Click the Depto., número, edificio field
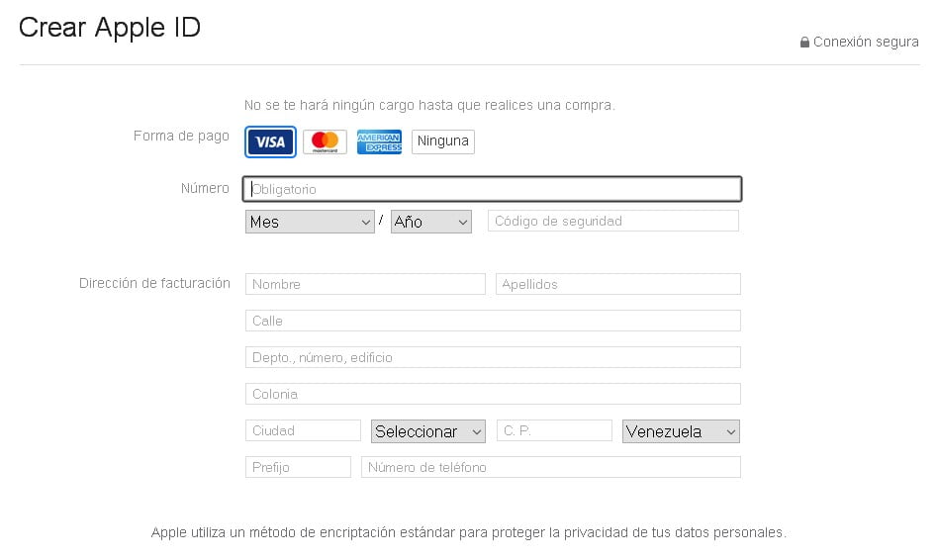This screenshot has height=560, width=938. tap(493, 357)
